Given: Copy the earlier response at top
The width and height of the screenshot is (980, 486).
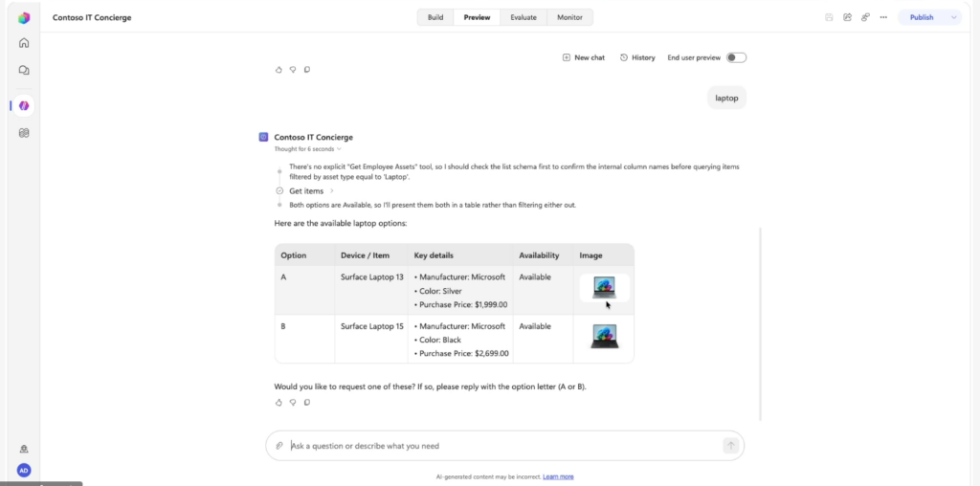Looking at the screenshot, I should click(x=307, y=69).
